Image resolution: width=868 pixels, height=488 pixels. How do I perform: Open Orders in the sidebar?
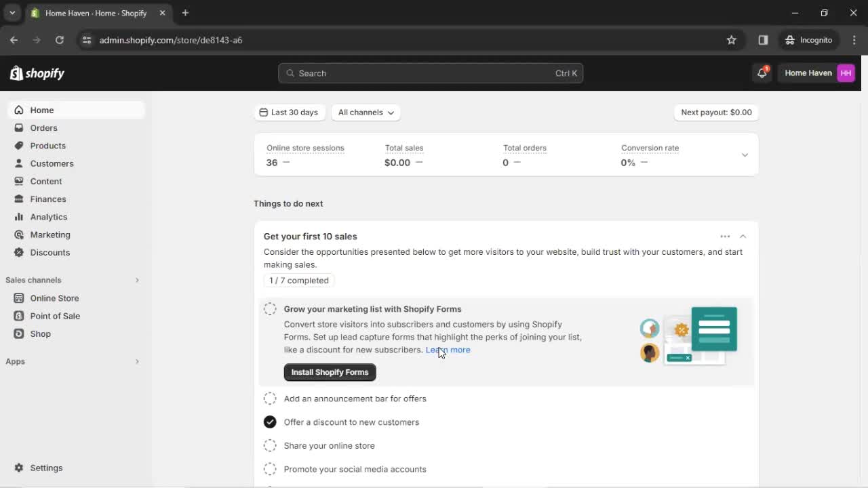tap(75, 127)
